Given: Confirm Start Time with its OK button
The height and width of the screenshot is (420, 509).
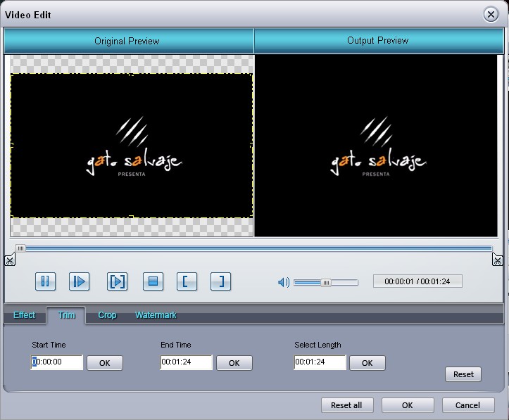Looking at the screenshot, I should coord(104,363).
